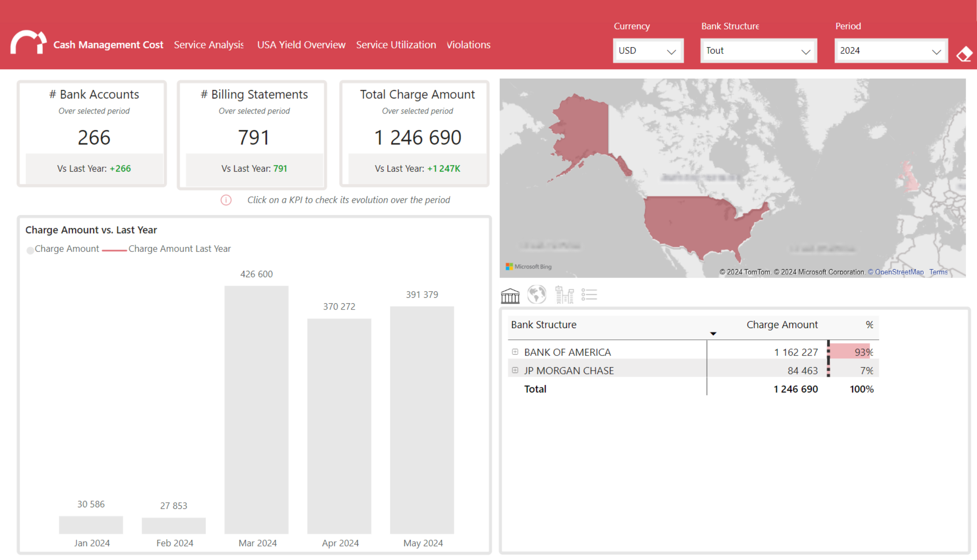Open the USA Yield Overview tab
This screenshot has height=560, width=977.
(301, 45)
